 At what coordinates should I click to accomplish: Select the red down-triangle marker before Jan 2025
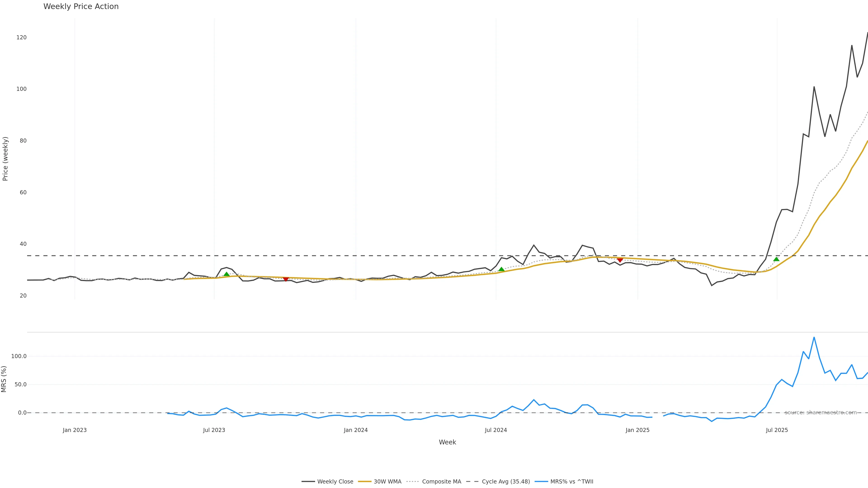[620, 260]
